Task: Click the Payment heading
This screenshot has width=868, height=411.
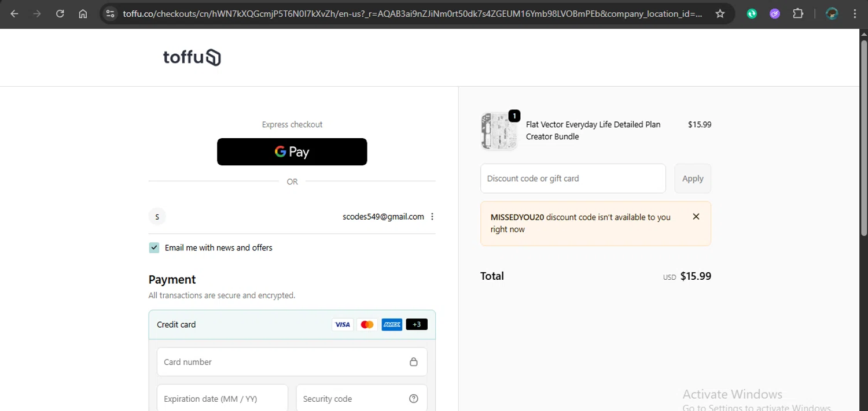Action: click(172, 279)
